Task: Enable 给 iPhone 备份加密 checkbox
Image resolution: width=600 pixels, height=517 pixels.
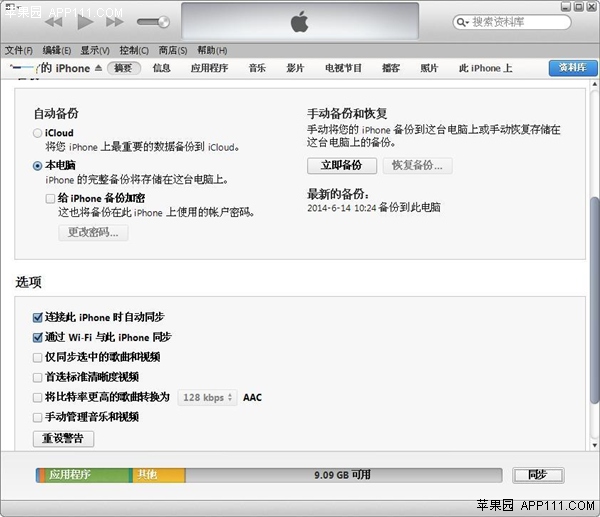Action: pos(50,198)
